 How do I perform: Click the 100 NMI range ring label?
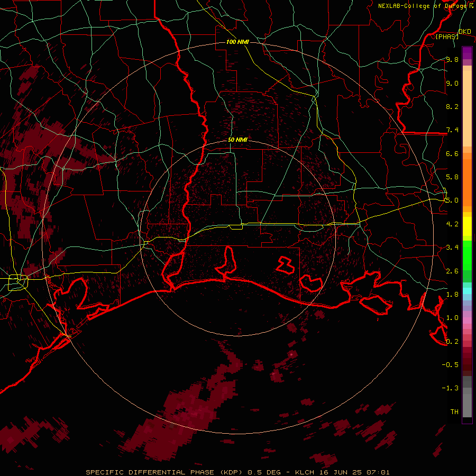click(237, 42)
